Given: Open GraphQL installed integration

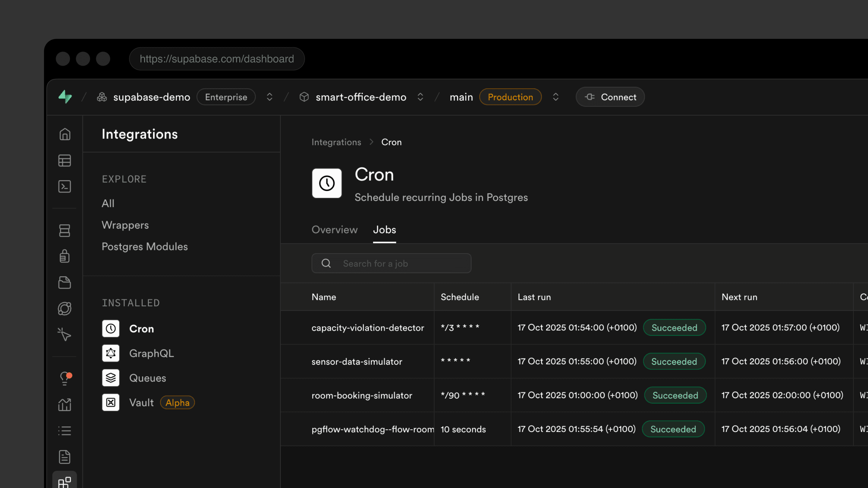Looking at the screenshot, I should [152, 353].
